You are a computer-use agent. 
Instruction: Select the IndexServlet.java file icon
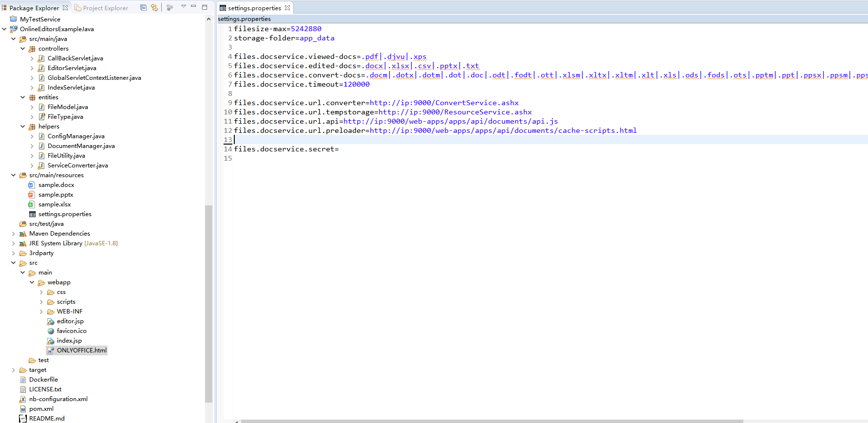pos(41,88)
